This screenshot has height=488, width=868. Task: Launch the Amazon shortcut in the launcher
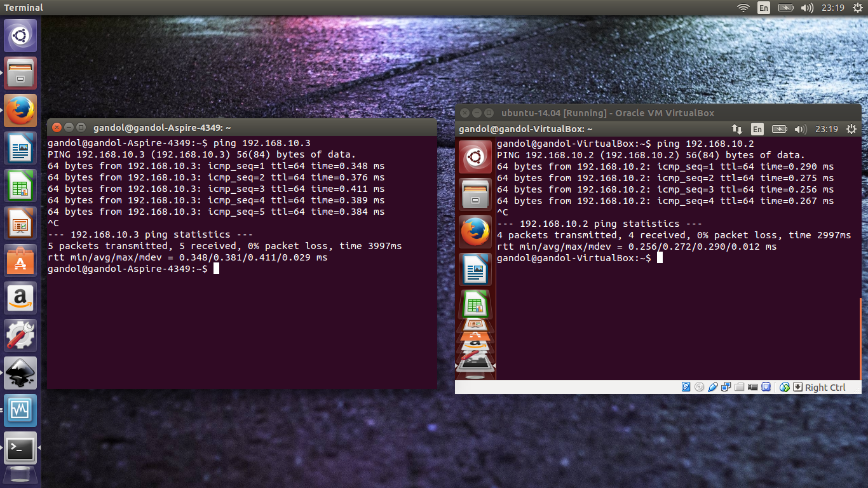click(20, 299)
